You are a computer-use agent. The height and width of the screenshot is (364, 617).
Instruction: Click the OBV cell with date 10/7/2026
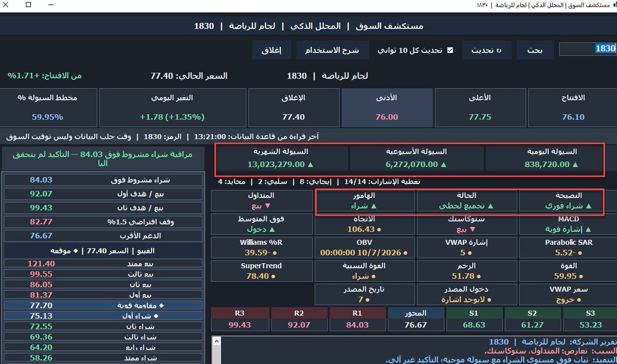(365, 248)
